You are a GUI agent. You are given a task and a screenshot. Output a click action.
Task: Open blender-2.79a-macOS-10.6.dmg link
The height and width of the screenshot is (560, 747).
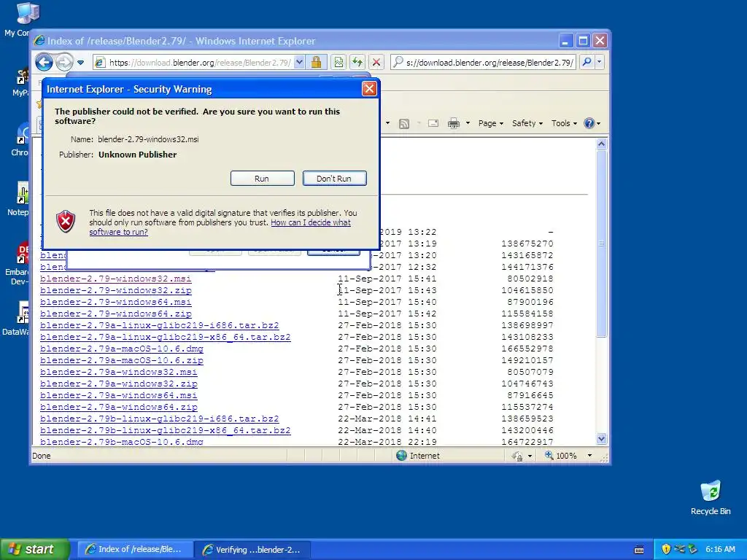pos(122,349)
